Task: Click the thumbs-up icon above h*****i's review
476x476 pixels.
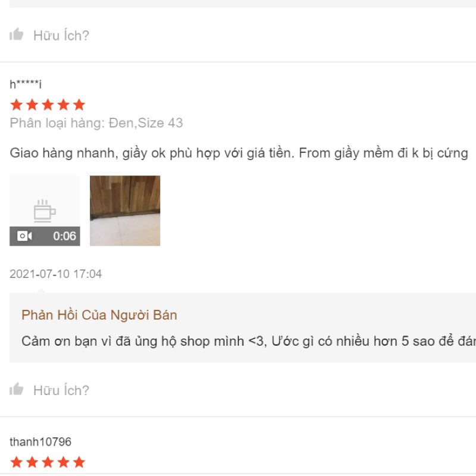Action: pyautogui.click(x=17, y=35)
